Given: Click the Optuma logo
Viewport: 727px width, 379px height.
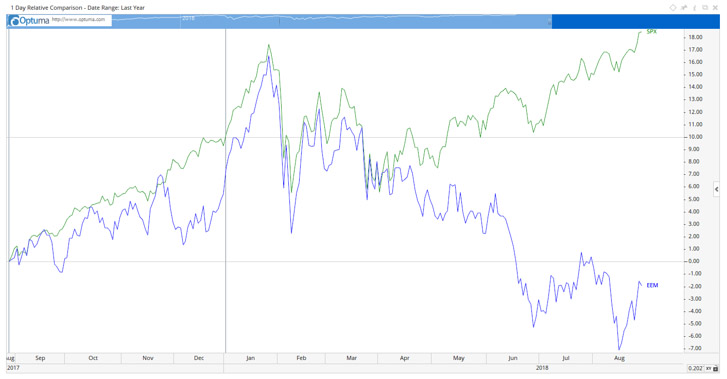Looking at the screenshot, I should [30, 21].
